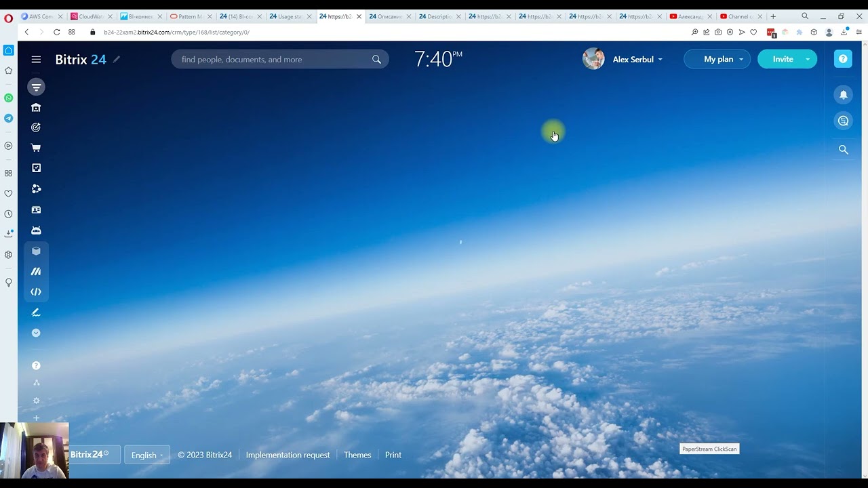This screenshot has height=488, width=868.
Task: Click the blue help button at top right
Action: (843, 59)
